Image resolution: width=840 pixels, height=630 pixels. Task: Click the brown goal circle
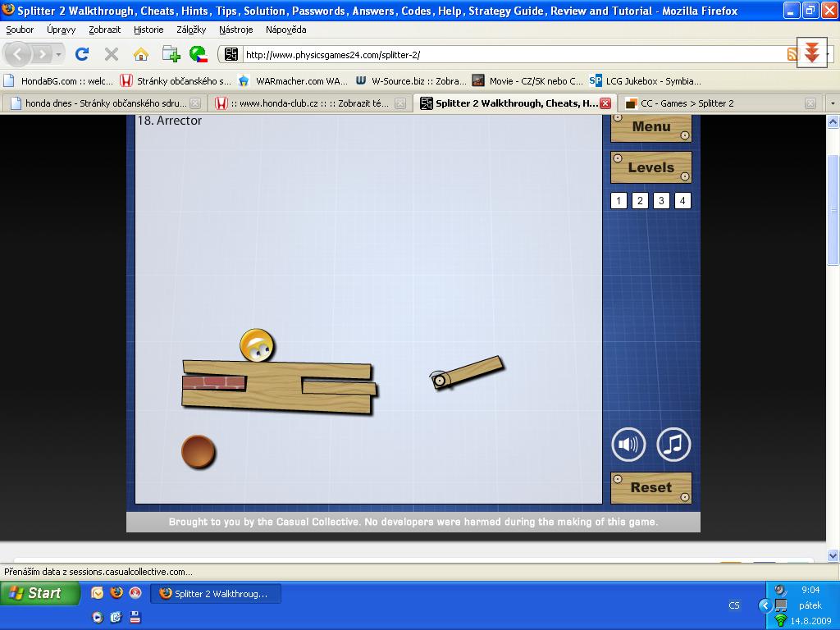click(x=198, y=452)
